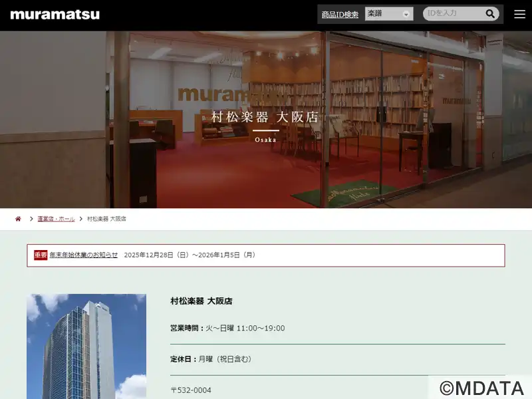Click the magnifier search icon

(x=490, y=14)
